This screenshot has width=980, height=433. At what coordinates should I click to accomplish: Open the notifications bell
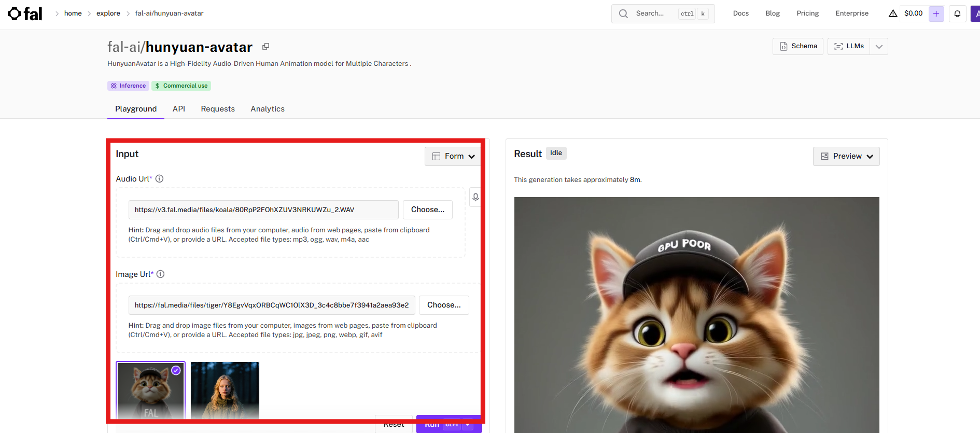958,13
